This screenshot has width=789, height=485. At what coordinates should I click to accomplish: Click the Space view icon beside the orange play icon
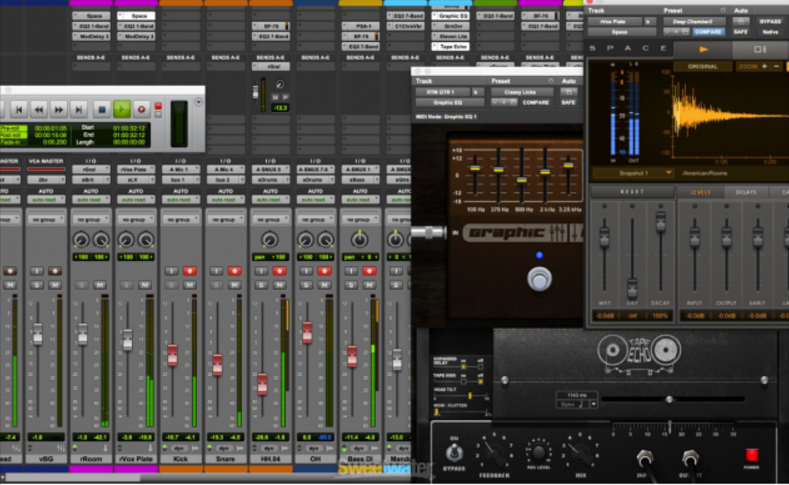(760, 49)
